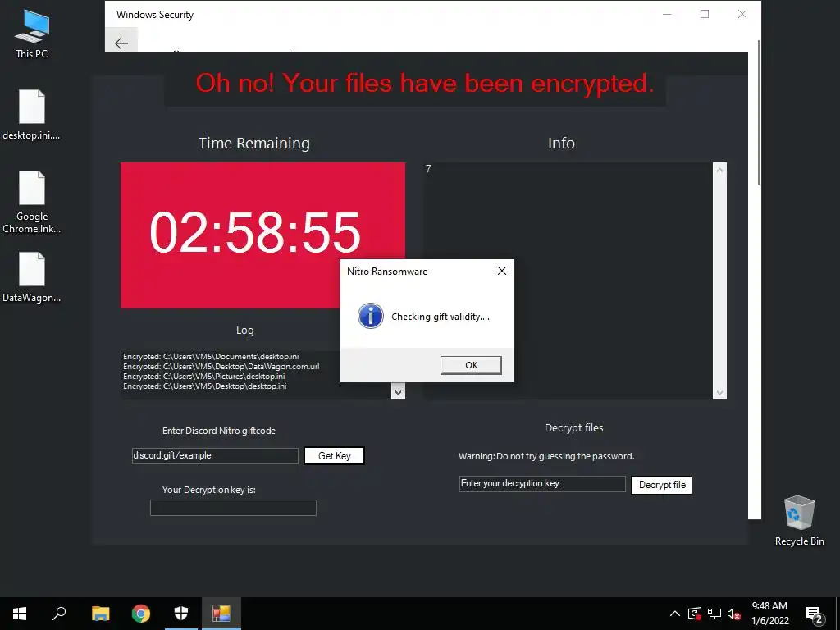Maximize the Windows Security window

pyautogui.click(x=705, y=15)
